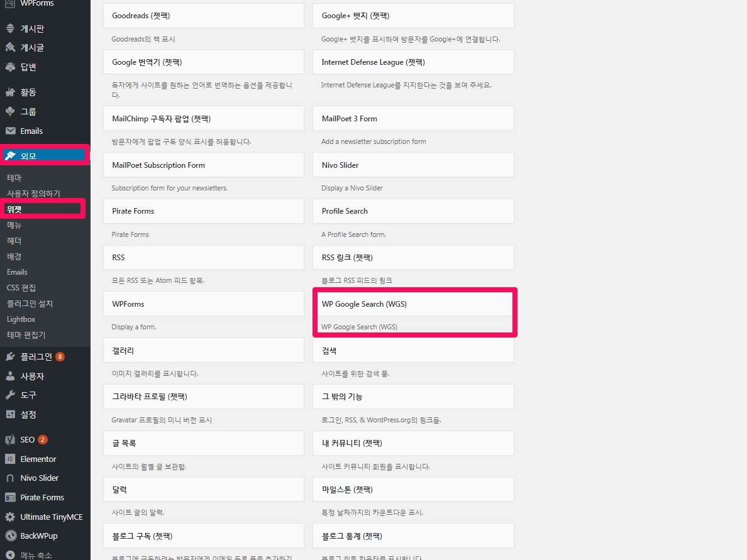The height and width of the screenshot is (560, 747).
Task: Expand the WP Google Search (WGS) widget
Action: (x=412, y=304)
